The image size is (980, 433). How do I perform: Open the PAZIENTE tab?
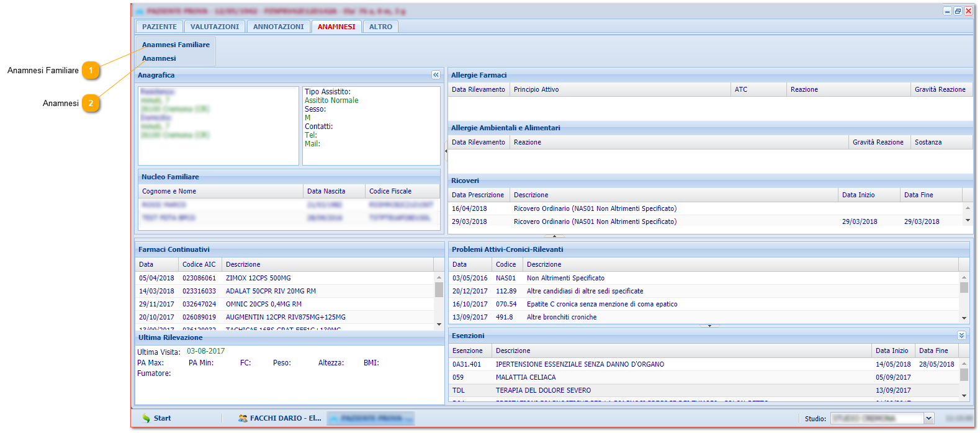[x=160, y=27]
